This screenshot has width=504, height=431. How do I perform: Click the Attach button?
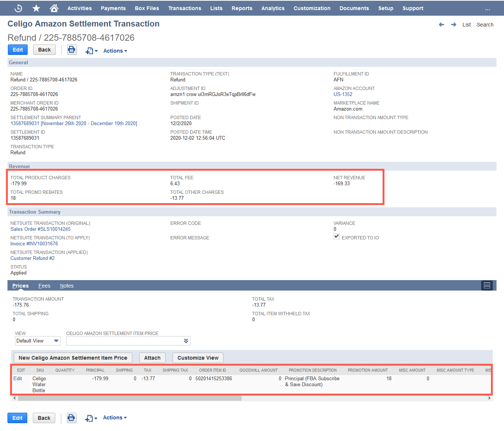pyautogui.click(x=152, y=358)
